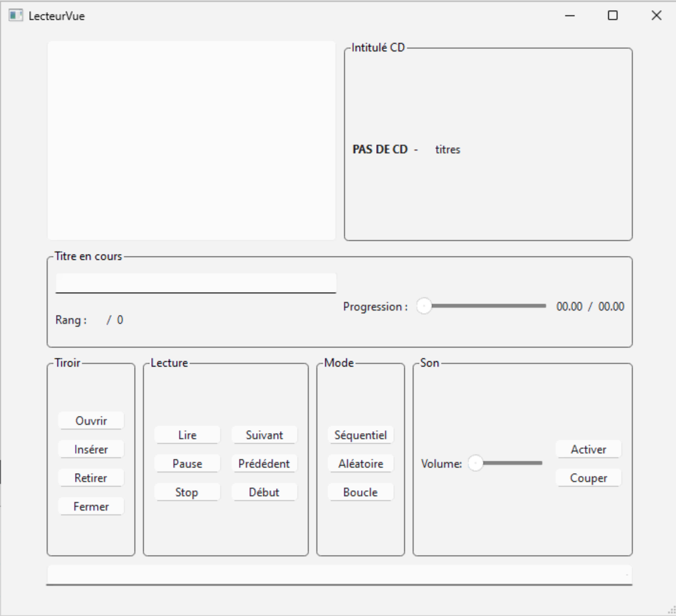Click the Ouvrir button in Tiroir
The width and height of the screenshot is (676, 616).
91,420
